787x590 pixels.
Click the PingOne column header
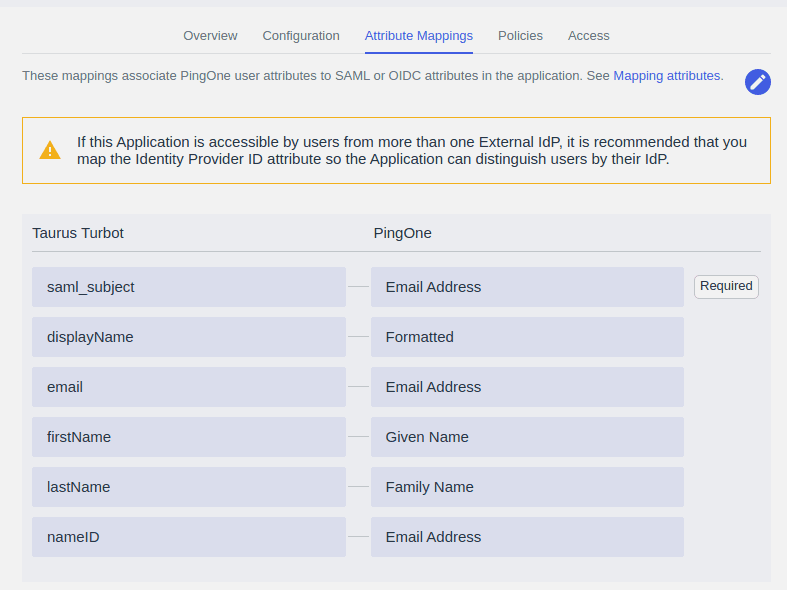[403, 233]
